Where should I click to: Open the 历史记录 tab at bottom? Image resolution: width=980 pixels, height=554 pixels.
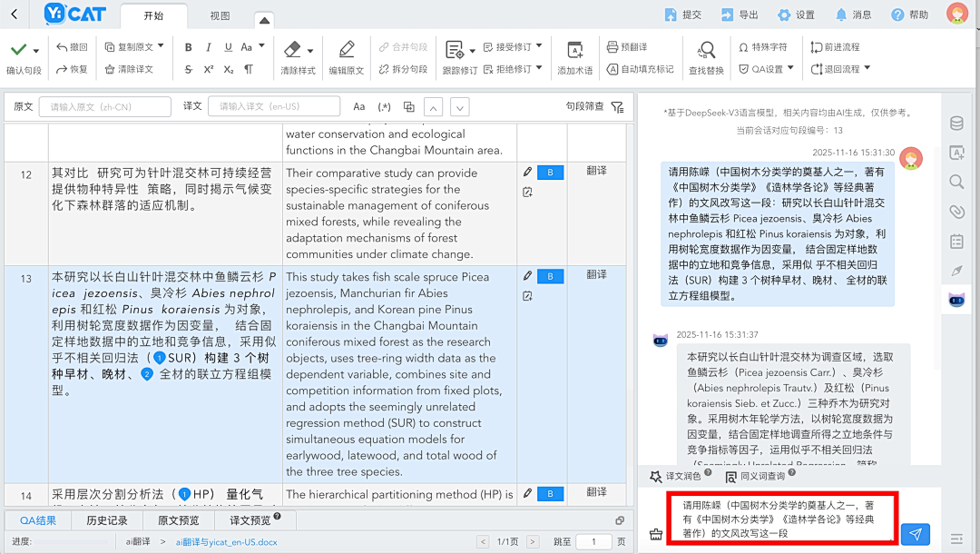[107, 520]
